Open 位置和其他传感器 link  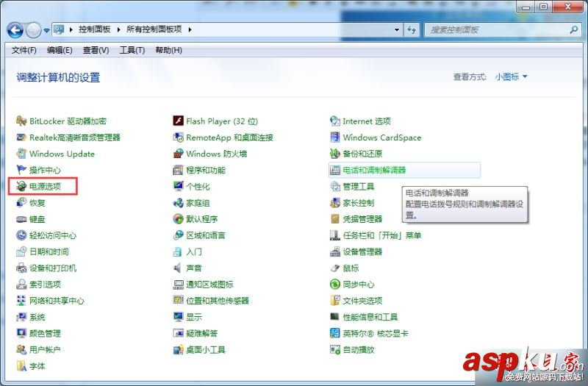tap(218, 301)
